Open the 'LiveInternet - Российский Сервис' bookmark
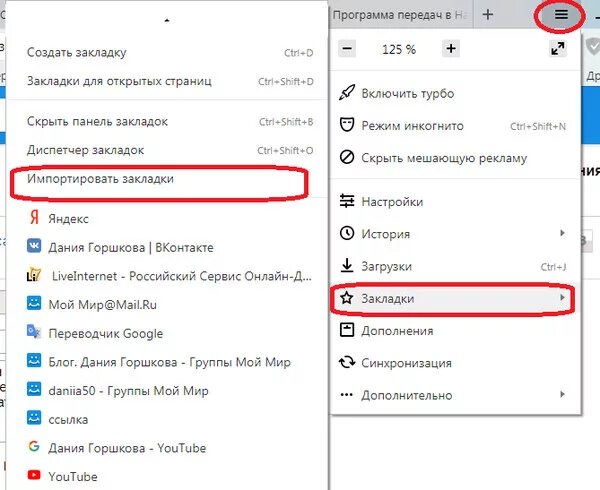Viewport: 600px width, 490px height. [x=167, y=276]
